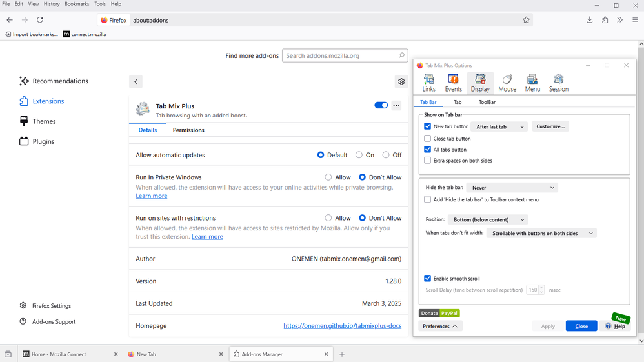Allow running on sites with restrictions

(x=328, y=217)
